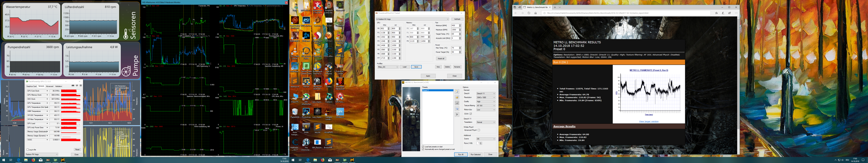The width and height of the screenshot is (868, 163).
Task: Click delete preset X icon in Metro benchmark
Action: click(x=457, y=114)
